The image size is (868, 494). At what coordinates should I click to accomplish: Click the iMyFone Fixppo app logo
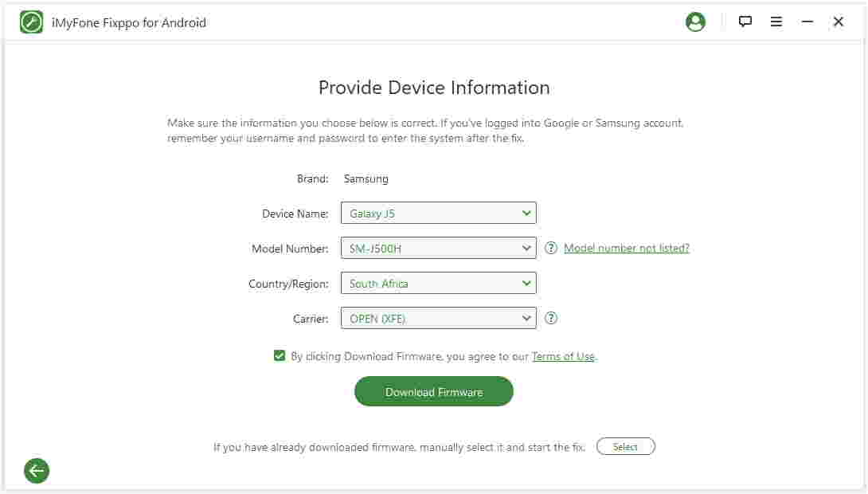click(x=31, y=22)
